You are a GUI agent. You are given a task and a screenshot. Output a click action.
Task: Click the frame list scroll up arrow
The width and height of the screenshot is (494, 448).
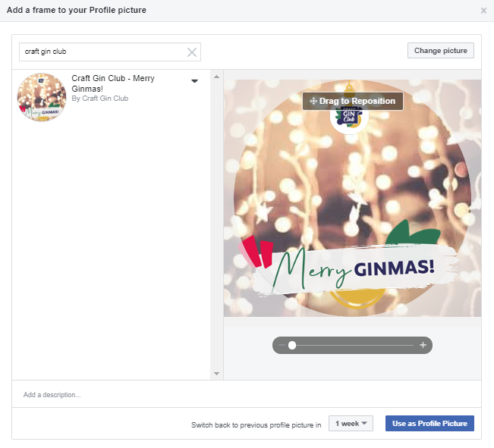[216, 77]
